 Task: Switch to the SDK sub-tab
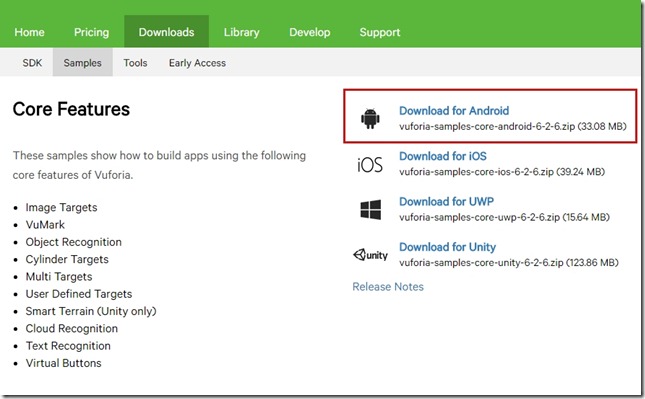[x=32, y=63]
